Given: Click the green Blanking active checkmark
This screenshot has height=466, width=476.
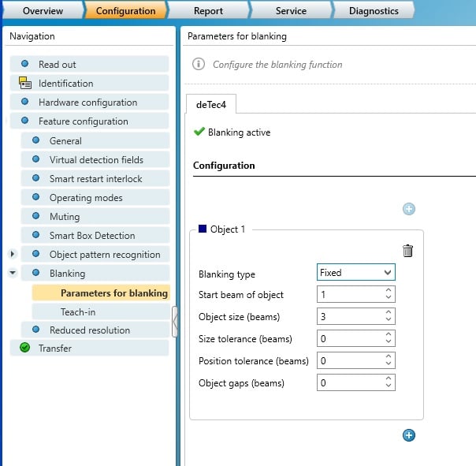Looking at the screenshot, I should click(199, 132).
